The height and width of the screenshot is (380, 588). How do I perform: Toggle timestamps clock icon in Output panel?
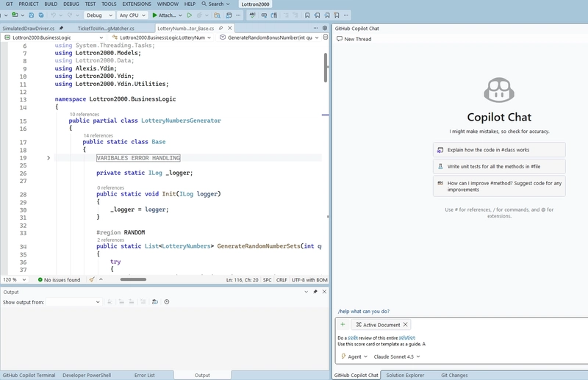tap(167, 302)
